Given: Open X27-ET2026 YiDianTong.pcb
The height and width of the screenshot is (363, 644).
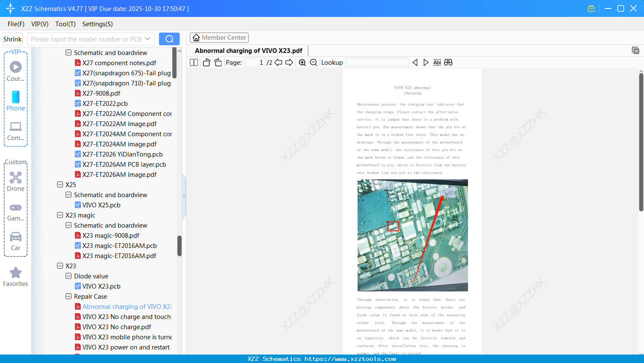Looking at the screenshot, I should [x=123, y=154].
